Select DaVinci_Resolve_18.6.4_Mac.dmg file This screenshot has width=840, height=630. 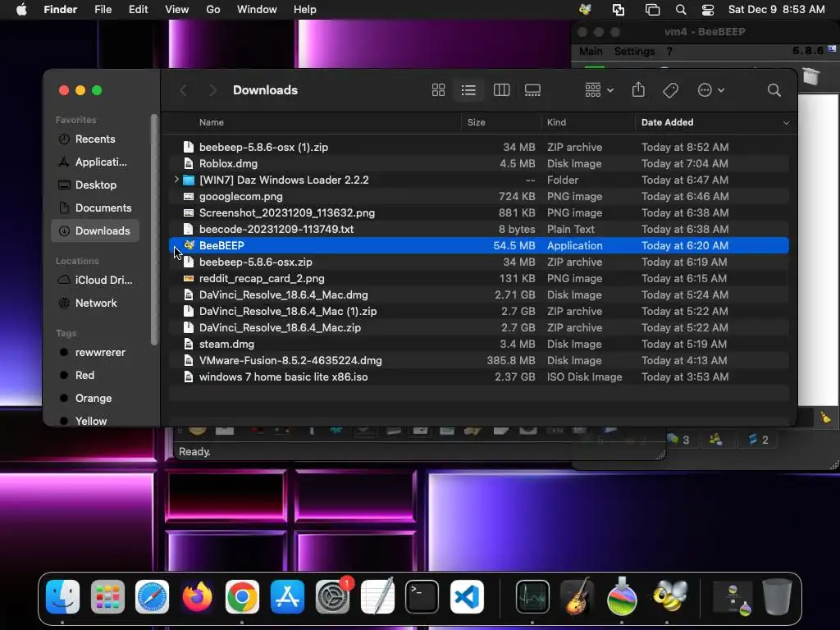(x=478, y=294)
